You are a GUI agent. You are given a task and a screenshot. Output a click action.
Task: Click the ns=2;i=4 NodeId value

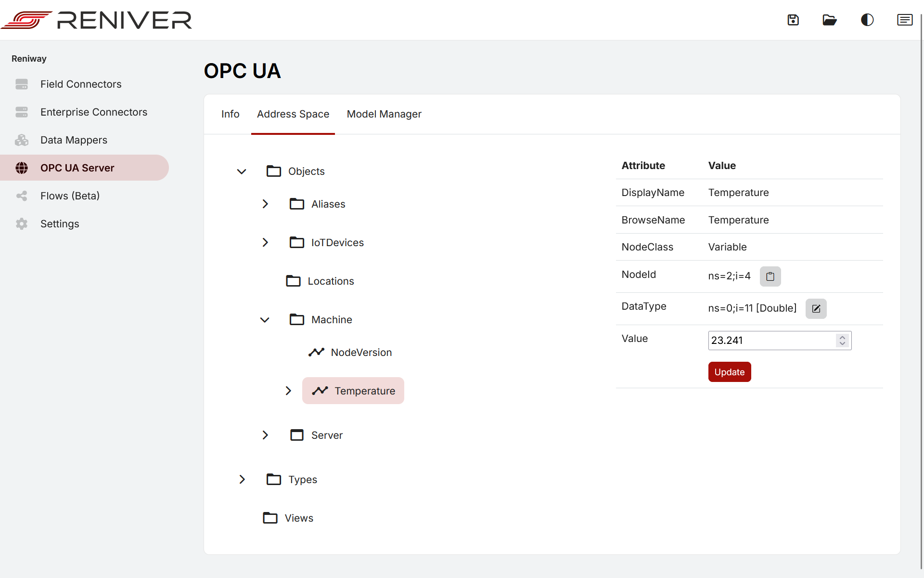pos(729,276)
